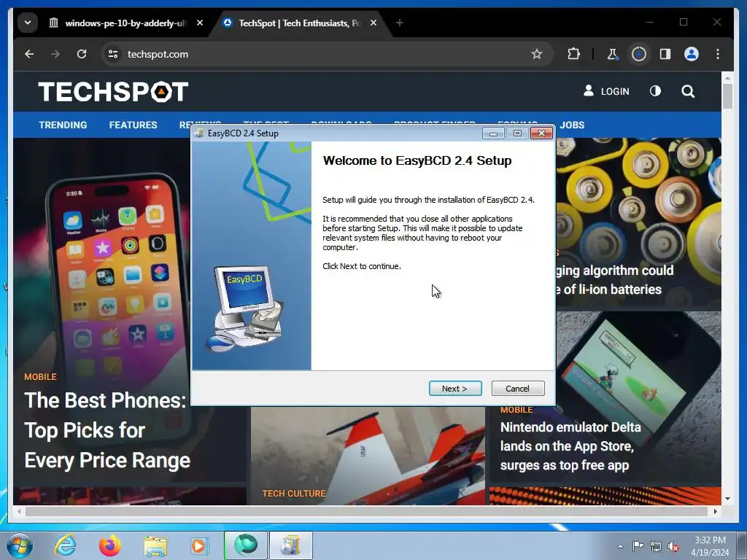Click the scroll-down arrow of vertical scrollbar

tap(727, 499)
